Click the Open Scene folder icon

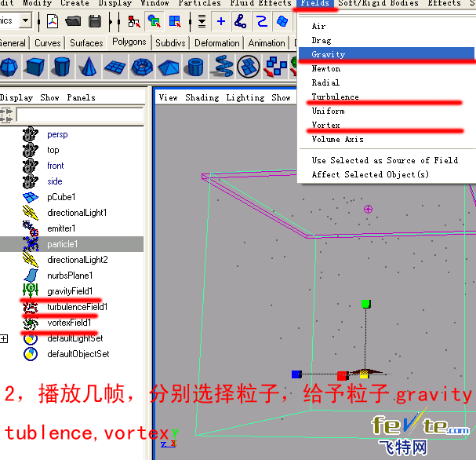[73, 21]
